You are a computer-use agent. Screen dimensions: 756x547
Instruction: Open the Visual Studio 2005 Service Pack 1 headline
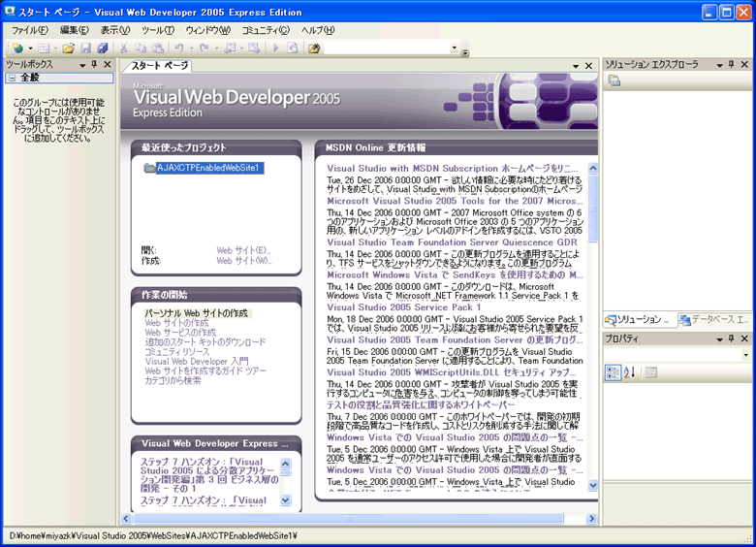click(x=404, y=307)
